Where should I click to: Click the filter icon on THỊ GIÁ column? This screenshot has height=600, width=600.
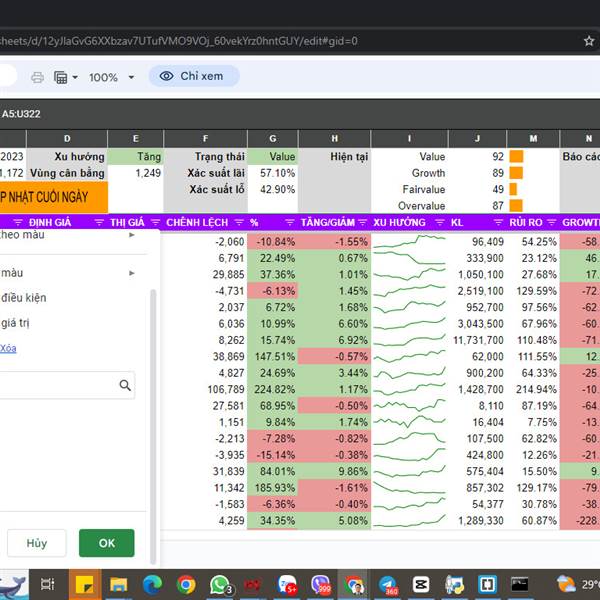(x=98, y=223)
